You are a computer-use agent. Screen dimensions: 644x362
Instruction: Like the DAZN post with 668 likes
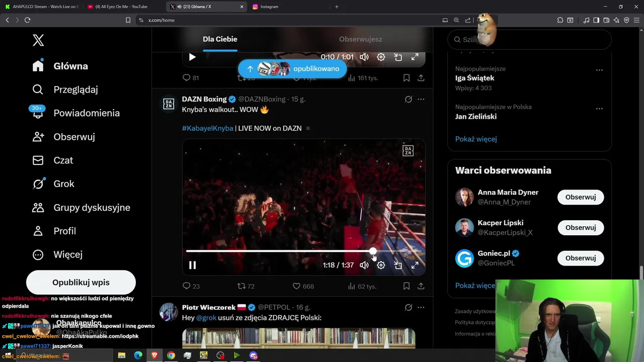[303, 286]
